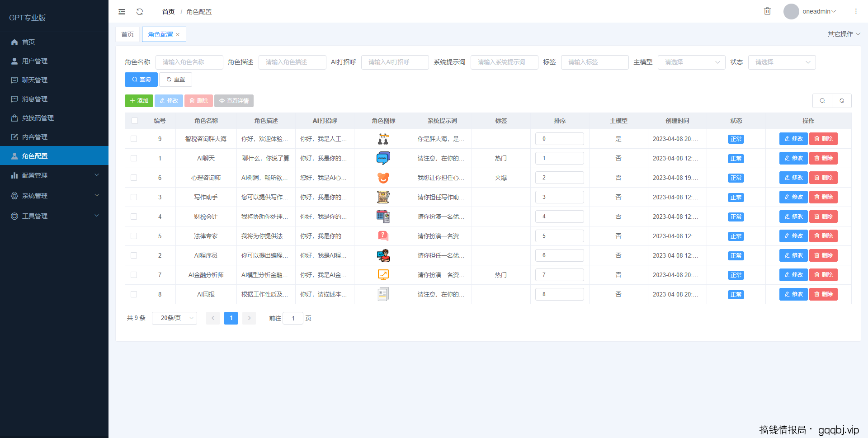Expand 系统管理 in the sidebar
The image size is (868, 438).
tap(54, 196)
